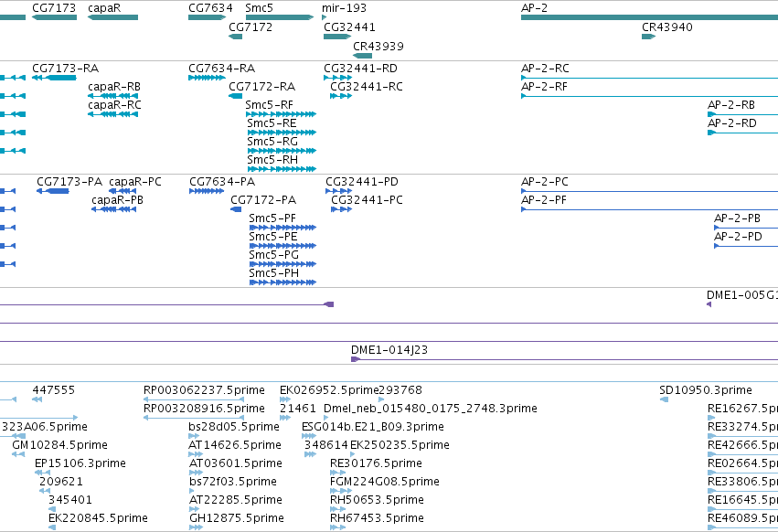Open transcript CG32441-RC
778x532 pixels.
point(341,96)
